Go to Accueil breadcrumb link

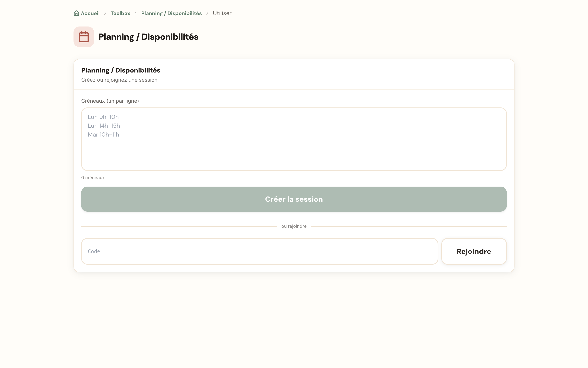(90, 13)
